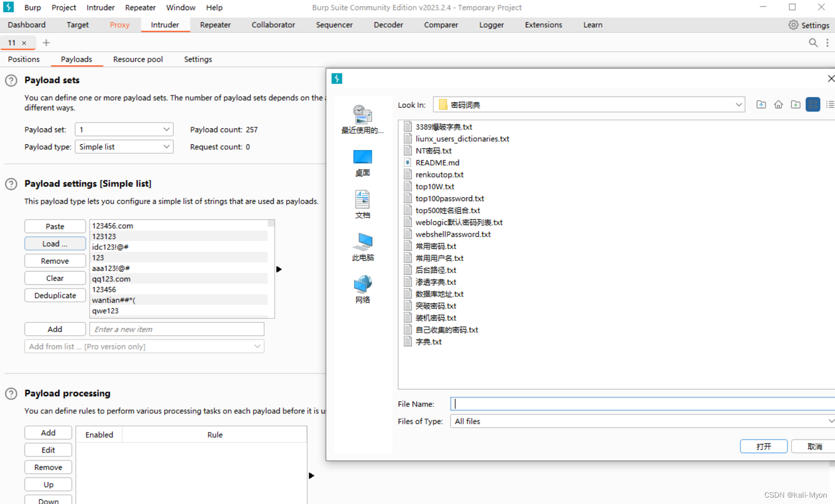The height and width of the screenshot is (504, 835).
Task: Click Remove in payload settings
Action: pos(55,261)
